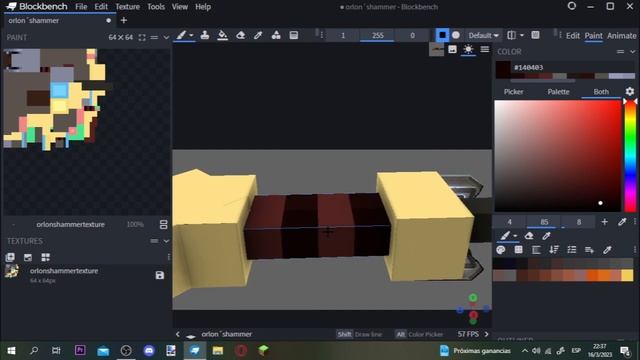Viewport: 640px width, 360px height.
Task: Open the View menu
Action: pos(180,7)
